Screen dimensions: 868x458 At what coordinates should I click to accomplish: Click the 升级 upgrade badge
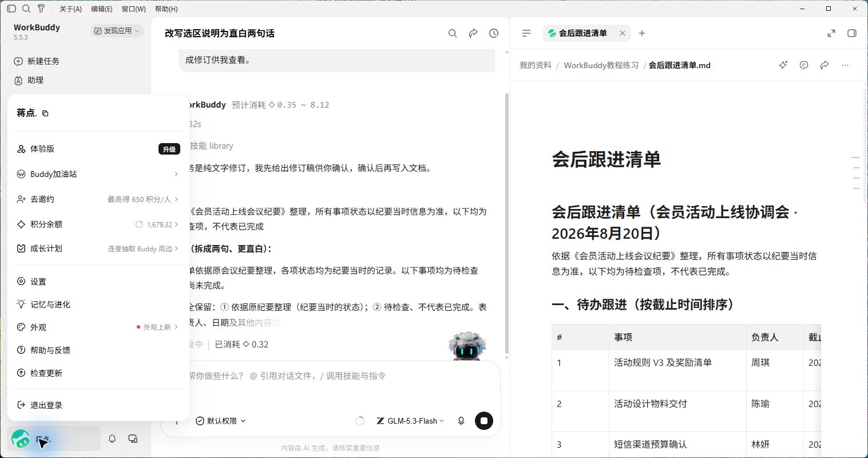point(169,149)
